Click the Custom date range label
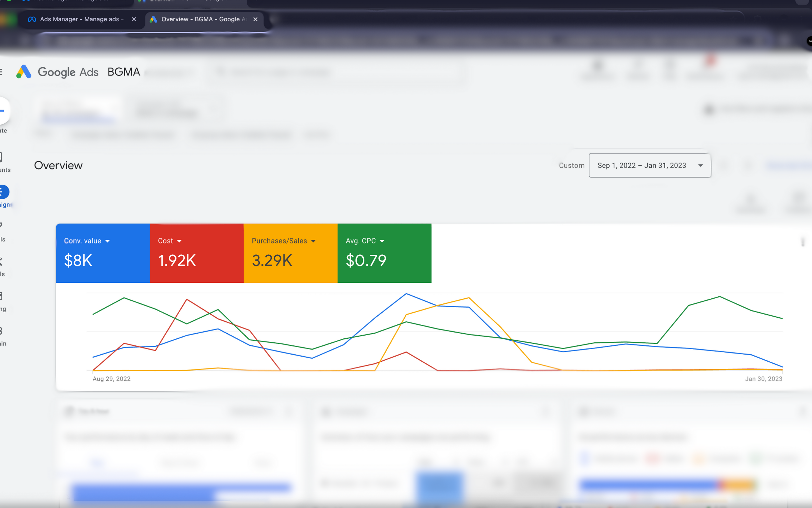The height and width of the screenshot is (508, 812). click(x=571, y=166)
